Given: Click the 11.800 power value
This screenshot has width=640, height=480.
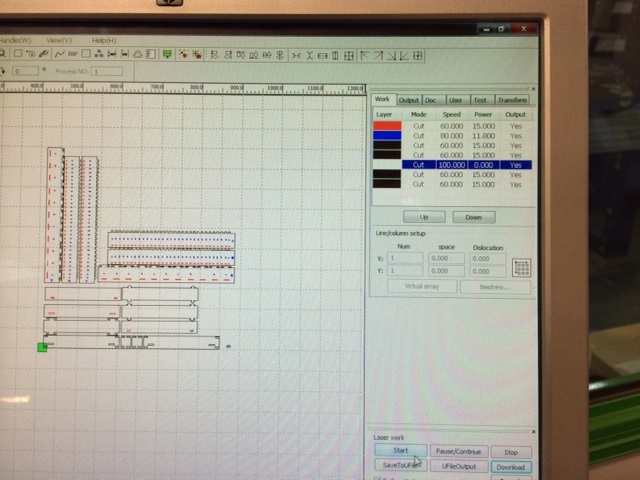Looking at the screenshot, I should 484,136.
